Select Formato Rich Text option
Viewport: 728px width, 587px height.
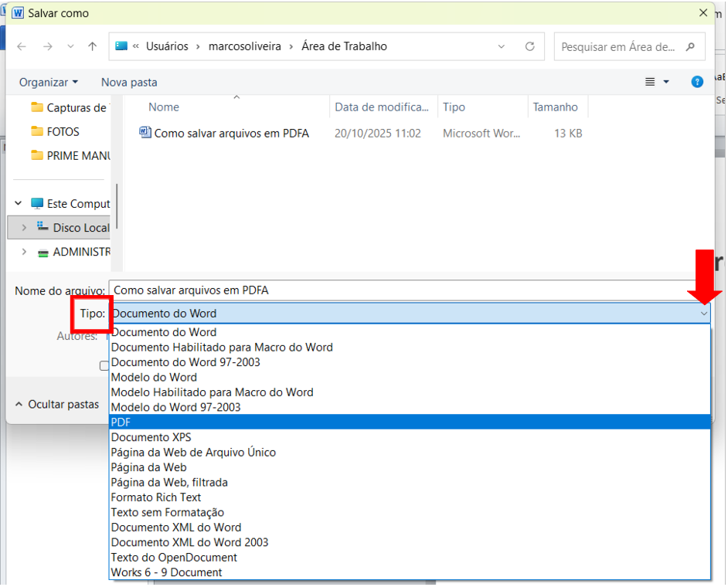[x=155, y=497]
